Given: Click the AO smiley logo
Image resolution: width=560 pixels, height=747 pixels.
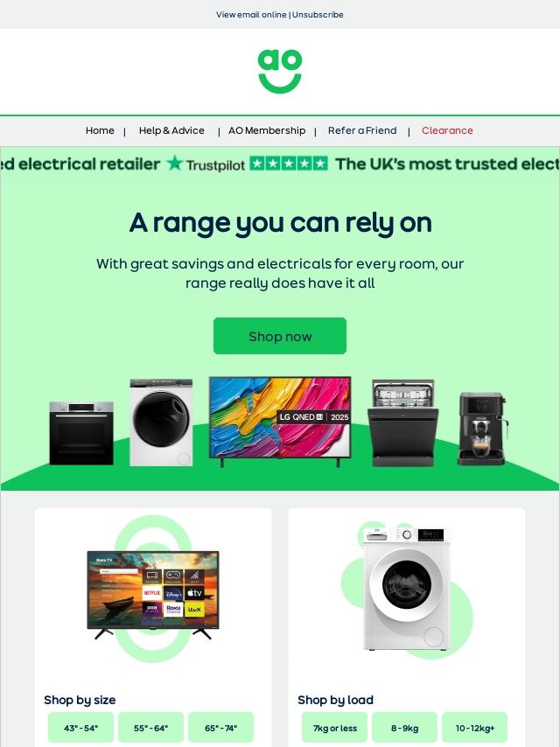Looking at the screenshot, I should [280, 71].
